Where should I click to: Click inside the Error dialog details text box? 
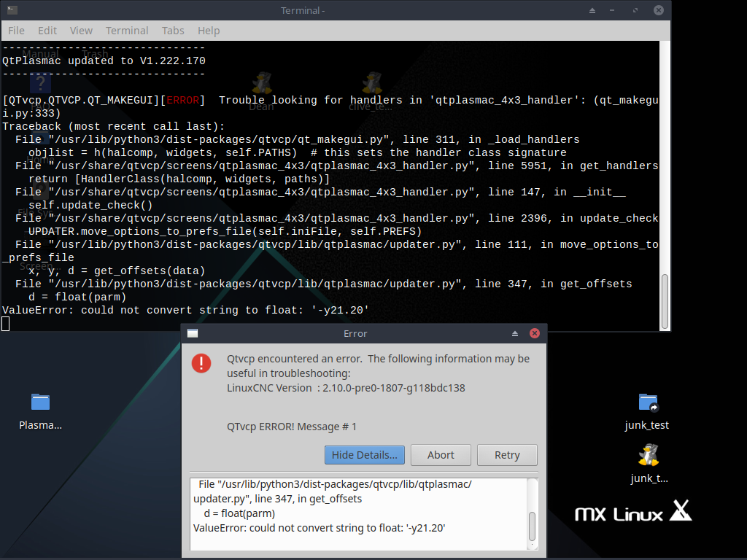click(x=359, y=514)
